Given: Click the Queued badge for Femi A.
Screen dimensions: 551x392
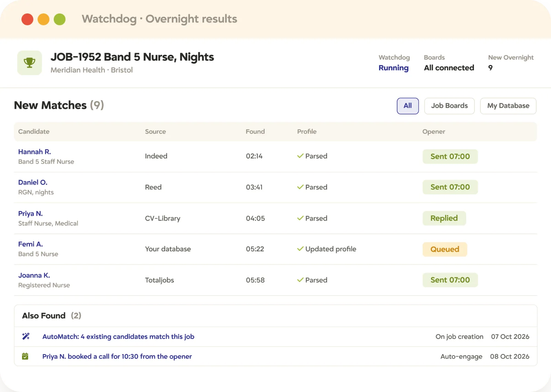Looking at the screenshot, I should [445, 249].
